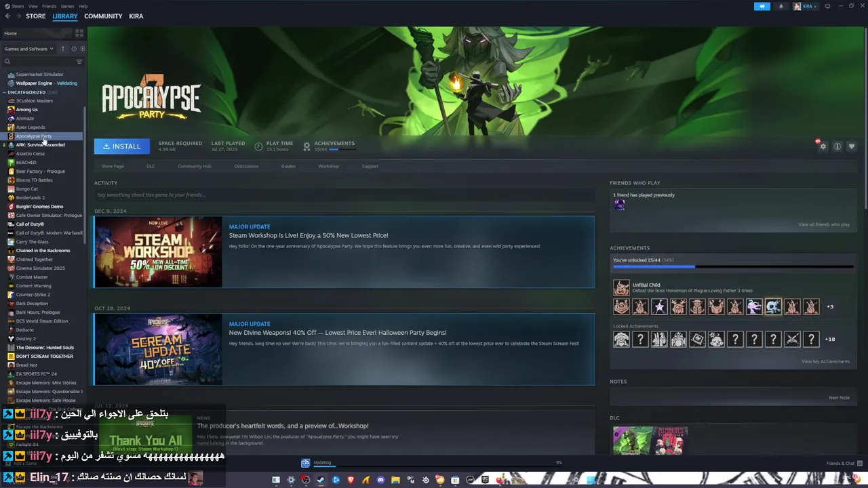Open the announcements megaphone button
This screenshot has height=488, width=868.
762,6
